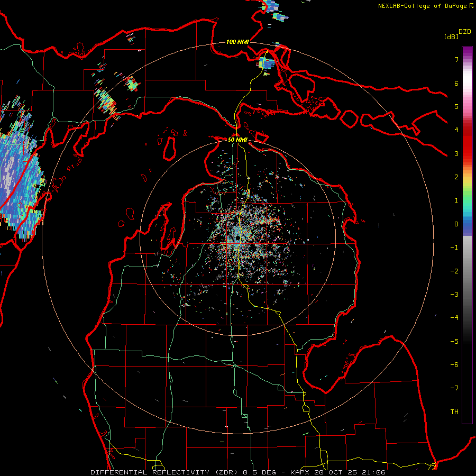The height and width of the screenshot is (476, 476).
Task: Click the -5 dB value on color scale
Action: [454, 342]
